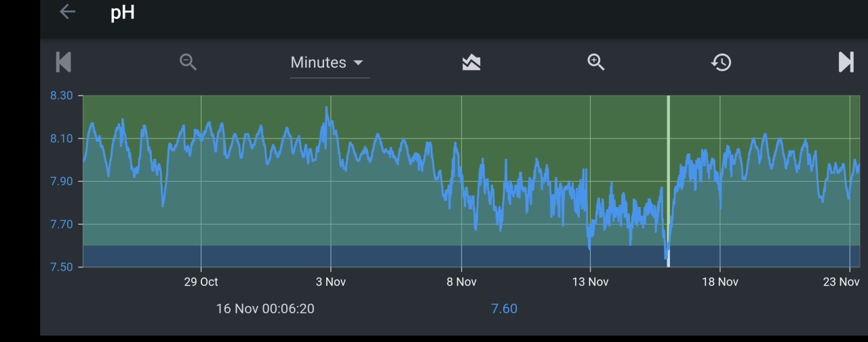The height and width of the screenshot is (342, 868).
Task: Select the 8 Nov axis label
Action: [460, 282]
